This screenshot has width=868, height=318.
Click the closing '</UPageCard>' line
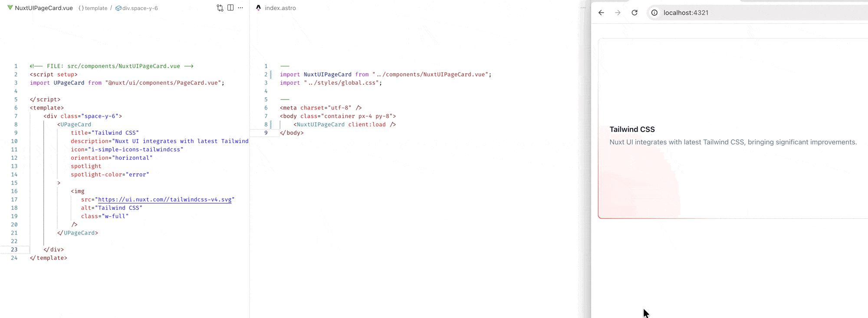pyautogui.click(x=78, y=233)
